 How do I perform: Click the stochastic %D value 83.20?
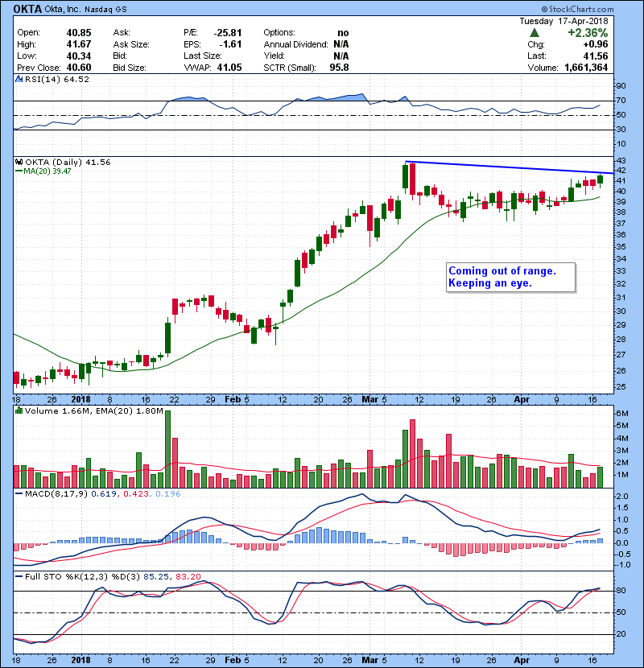tap(188, 577)
